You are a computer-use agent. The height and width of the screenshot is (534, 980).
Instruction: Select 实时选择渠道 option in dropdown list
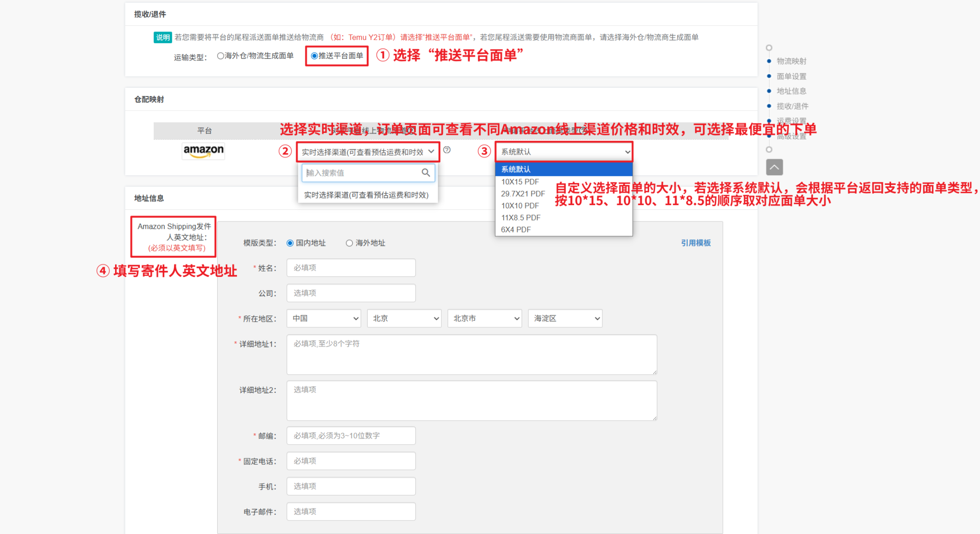click(366, 195)
